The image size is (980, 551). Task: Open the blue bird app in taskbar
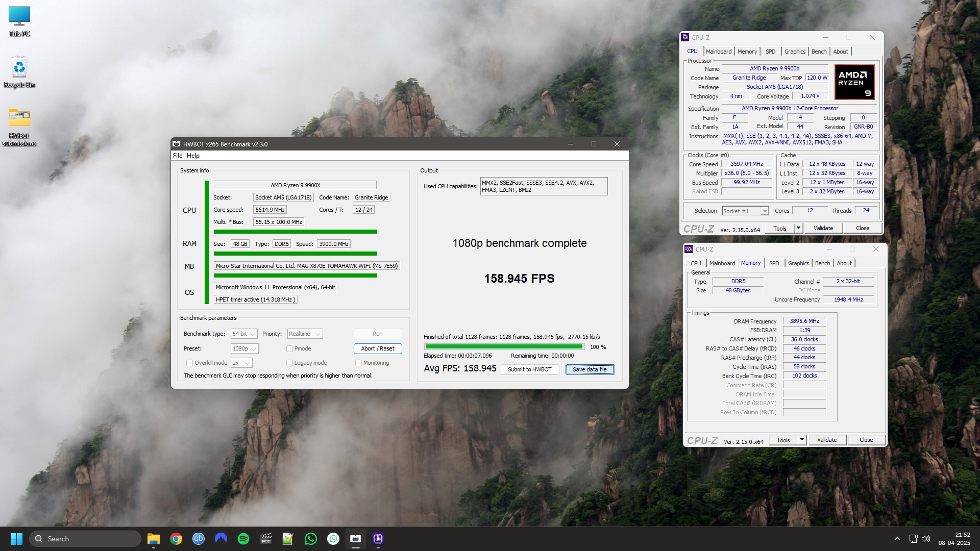pyautogui.click(x=221, y=539)
